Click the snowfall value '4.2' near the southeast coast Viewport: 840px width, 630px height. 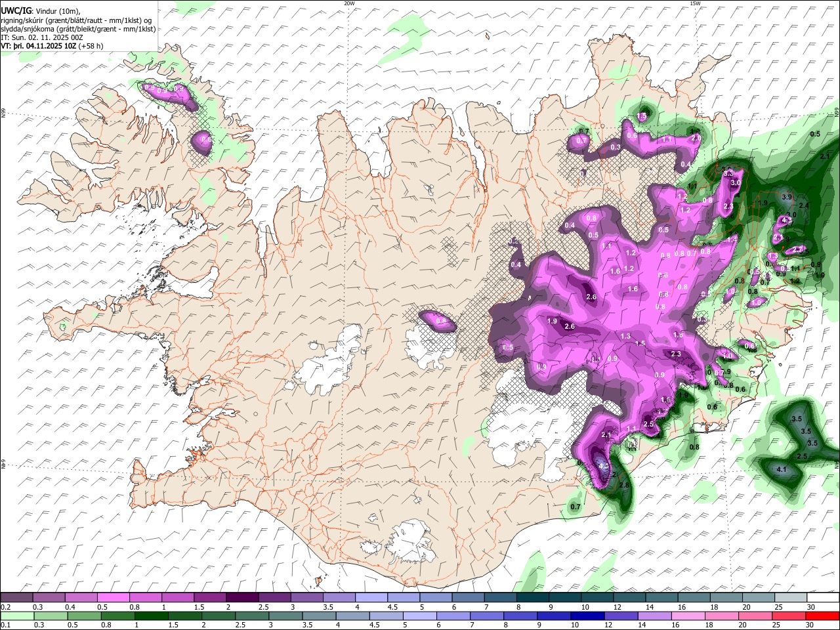(604, 465)
